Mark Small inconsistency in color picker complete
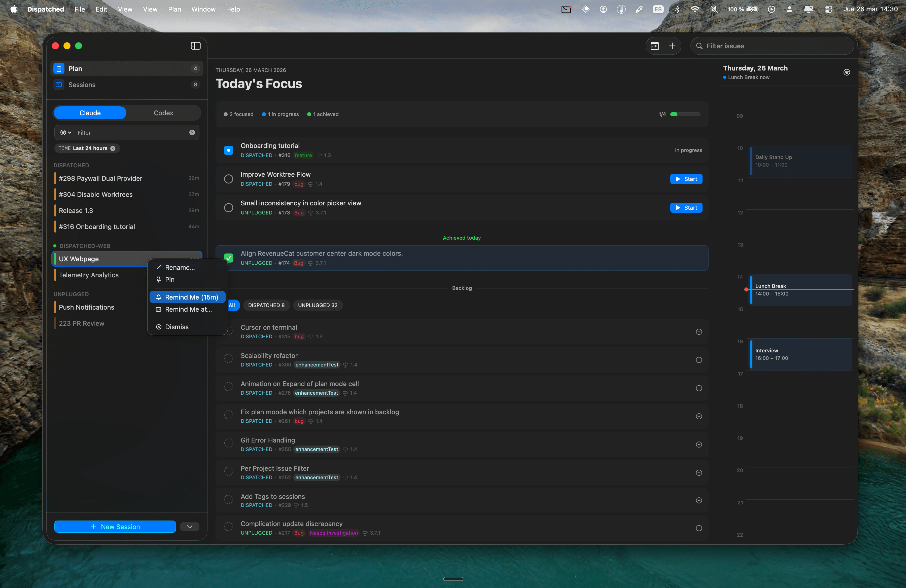Viewport: 906px width, 588px height. point(228,207)
